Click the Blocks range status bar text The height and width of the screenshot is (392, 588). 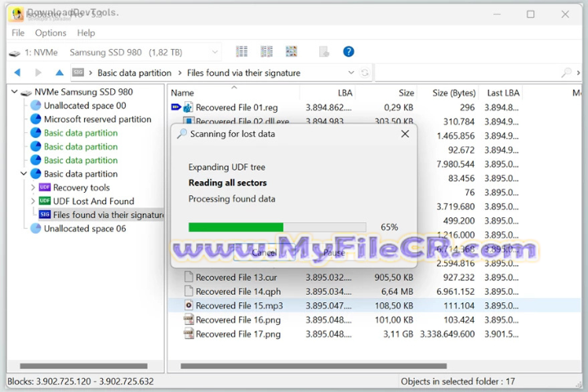[x=81, y=381]
